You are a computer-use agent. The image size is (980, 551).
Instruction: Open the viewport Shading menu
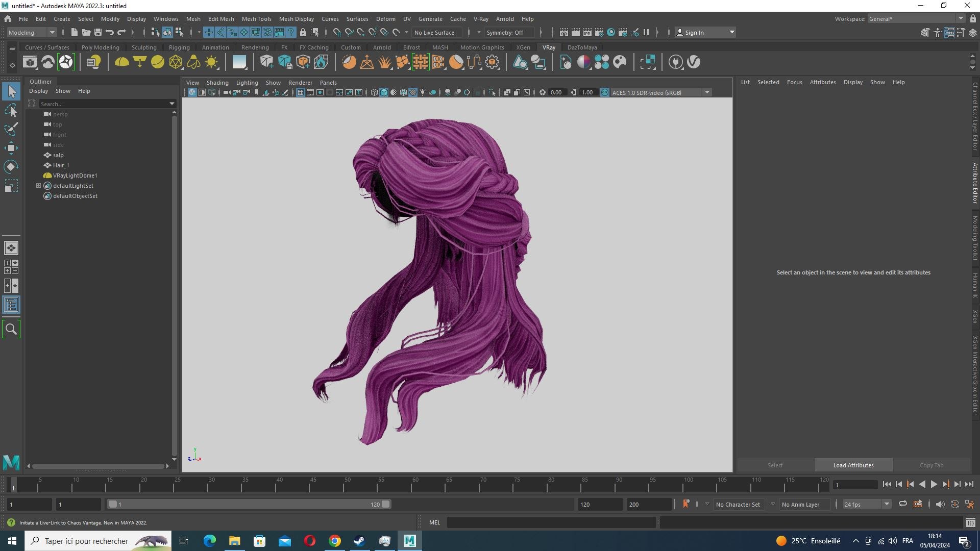(x=217, y=83)
